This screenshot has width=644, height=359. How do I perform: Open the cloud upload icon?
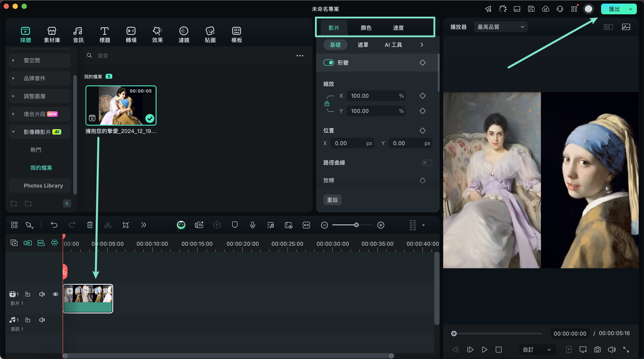pyautogui.click(x=546, y=9)
